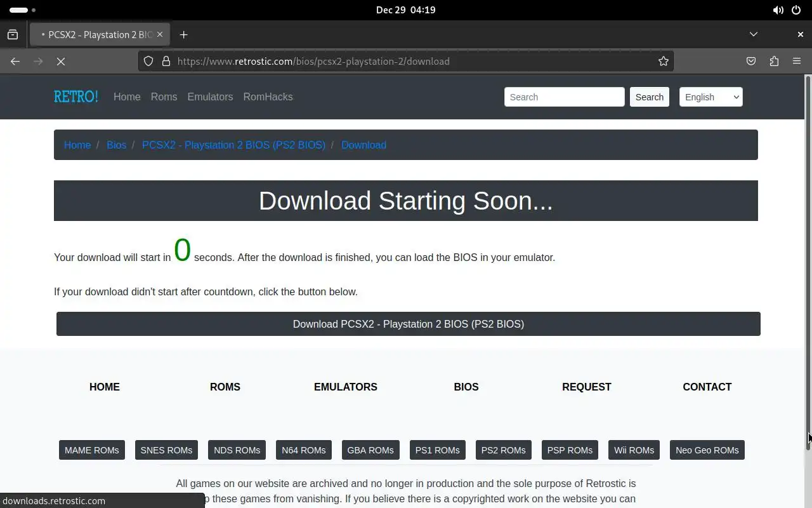Click the PS1 ROMs button
The width and height of the screenshot is (812, 508).
(x=438, y=450)
